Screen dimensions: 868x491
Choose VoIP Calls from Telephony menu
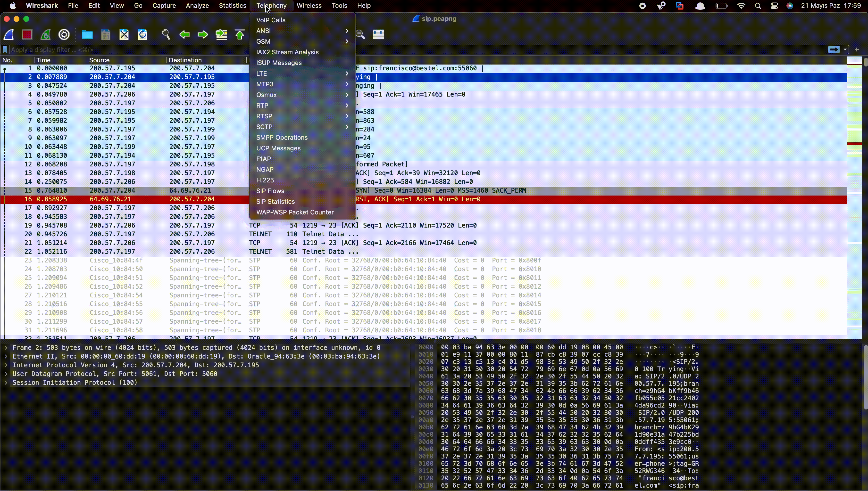pyautogui.click(x=303, y=20)
